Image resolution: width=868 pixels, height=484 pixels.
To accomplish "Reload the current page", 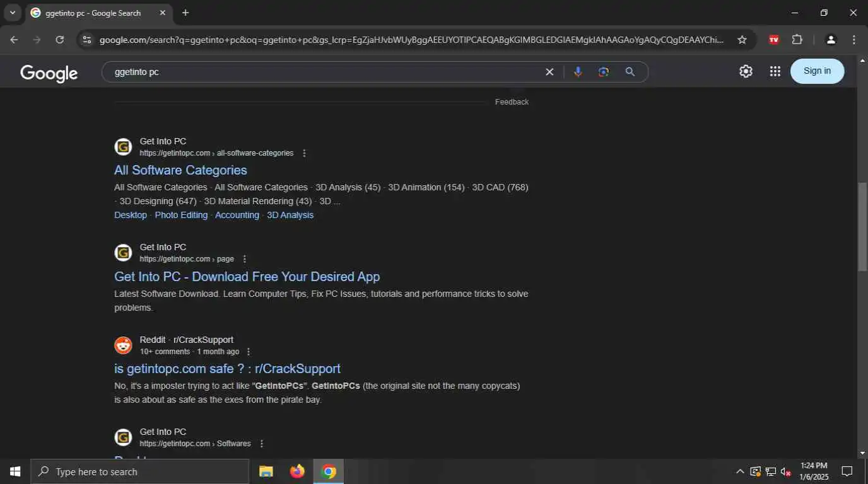I will point(59,40).
